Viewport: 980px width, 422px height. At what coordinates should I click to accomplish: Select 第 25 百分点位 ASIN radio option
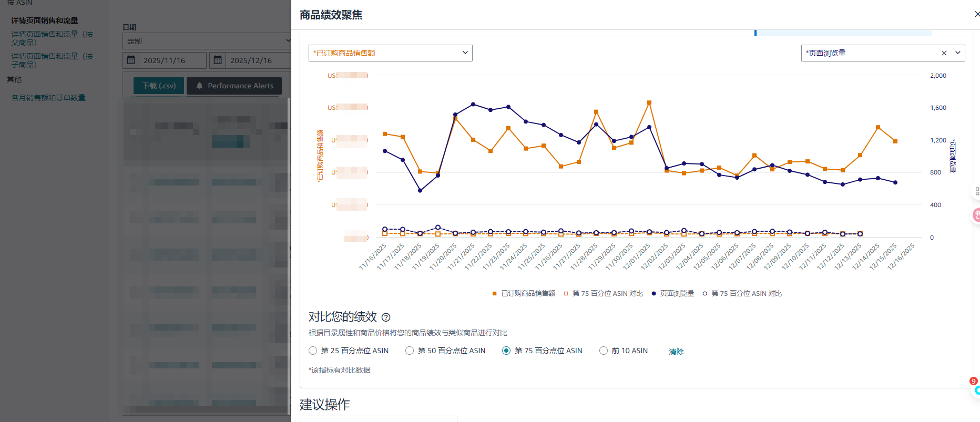click(x=313, y=351)
